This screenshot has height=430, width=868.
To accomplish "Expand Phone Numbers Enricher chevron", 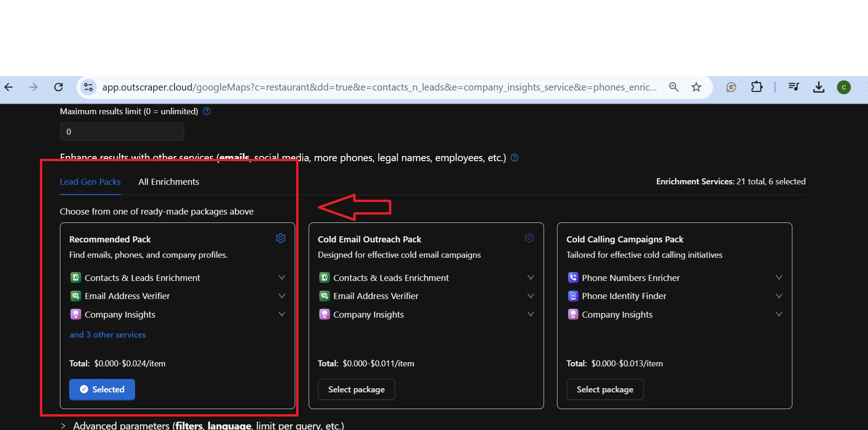I will pos(779,278).
